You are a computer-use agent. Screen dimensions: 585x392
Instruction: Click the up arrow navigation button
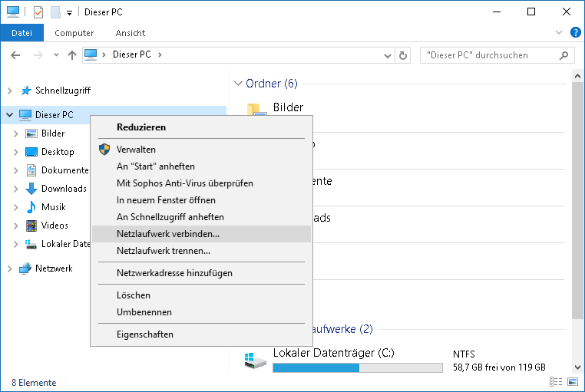pyautogui.click(x=72, y=55)
